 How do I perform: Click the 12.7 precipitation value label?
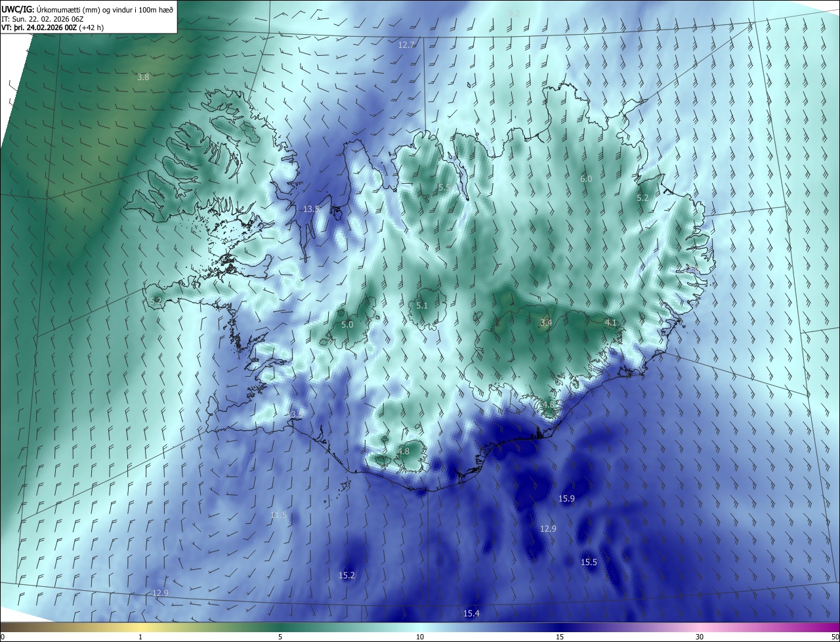406,45
